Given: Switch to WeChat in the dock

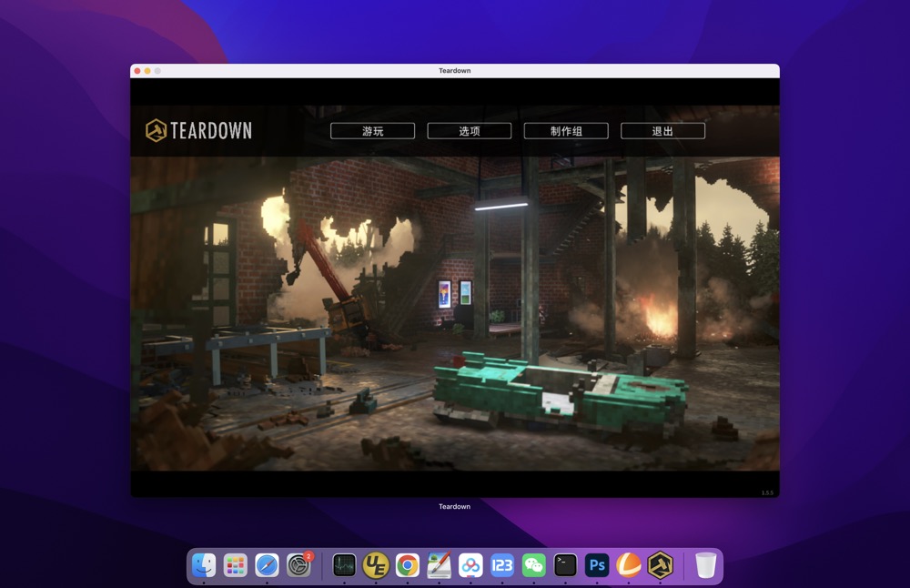Looking at the screenshot, I should 534,565.
